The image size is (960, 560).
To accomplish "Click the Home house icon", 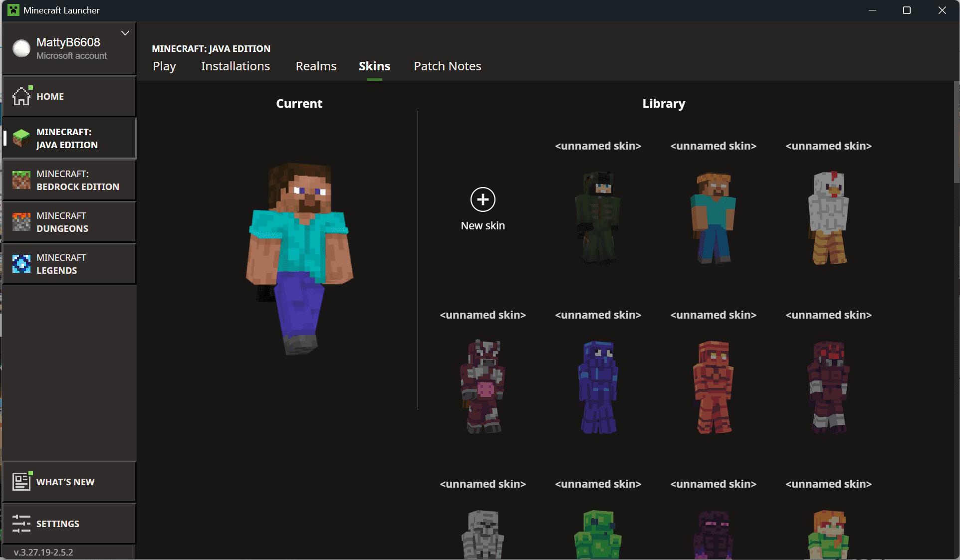I will tap(21, 96).
